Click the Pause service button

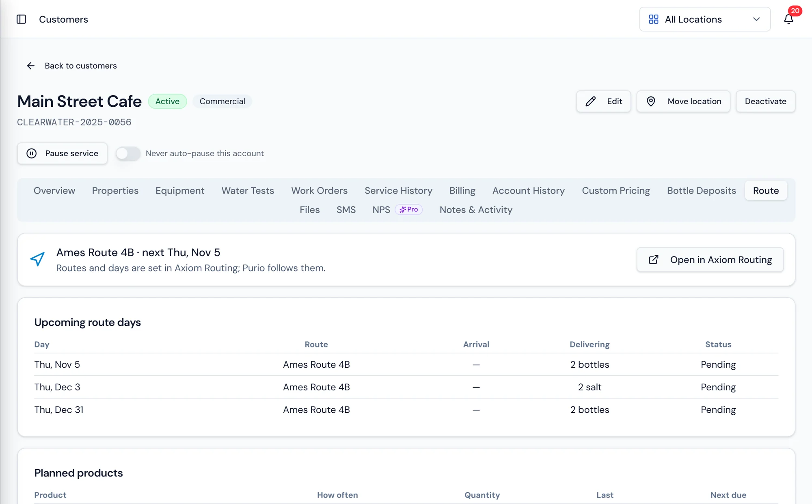(62, 153)
